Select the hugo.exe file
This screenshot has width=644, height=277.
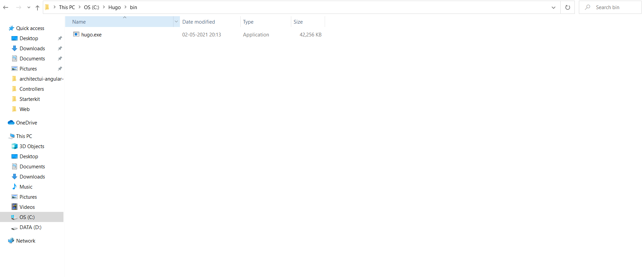point(91,34)
